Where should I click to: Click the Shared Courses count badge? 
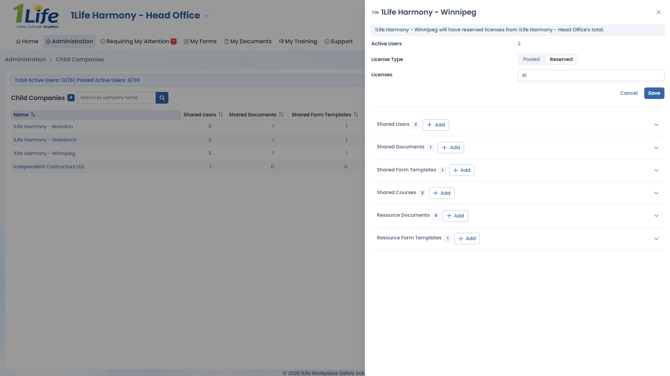click(x=422, y=193)
